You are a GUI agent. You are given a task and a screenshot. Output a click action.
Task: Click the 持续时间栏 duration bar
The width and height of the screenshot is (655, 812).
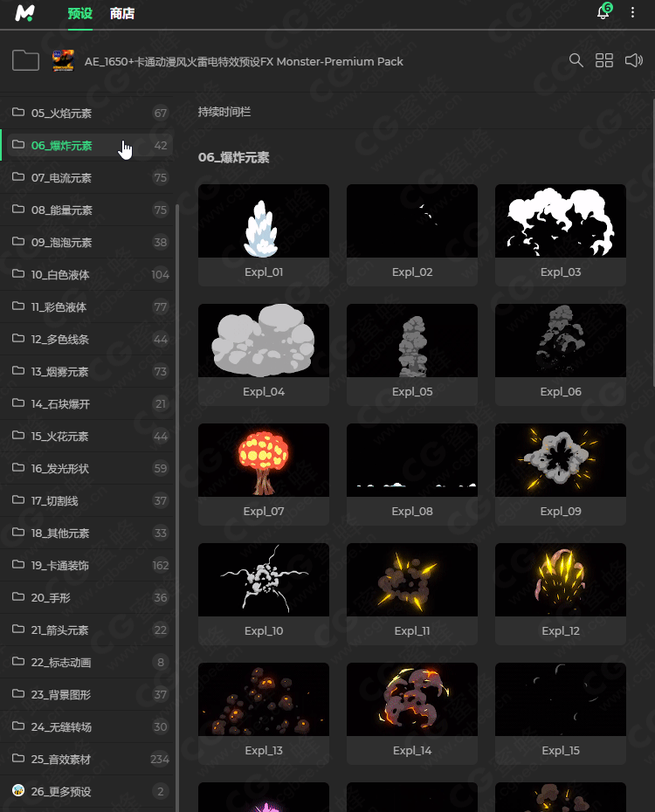224,112
